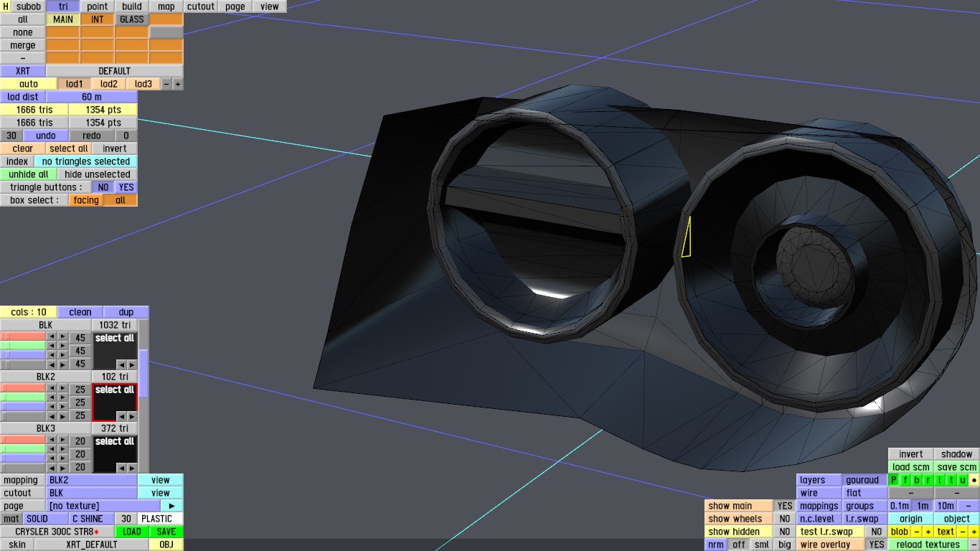Select all triangles of colour BLK2
980x551 pixels.
[115, 390]
